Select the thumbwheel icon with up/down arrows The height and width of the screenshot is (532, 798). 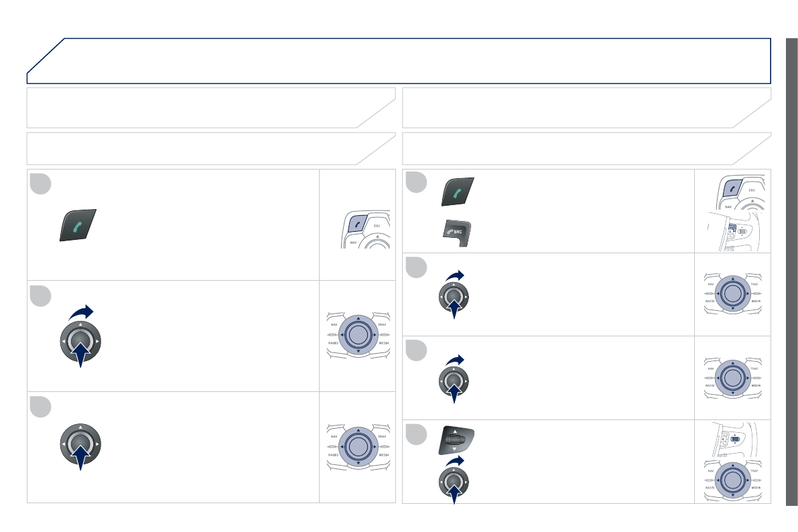456,440
